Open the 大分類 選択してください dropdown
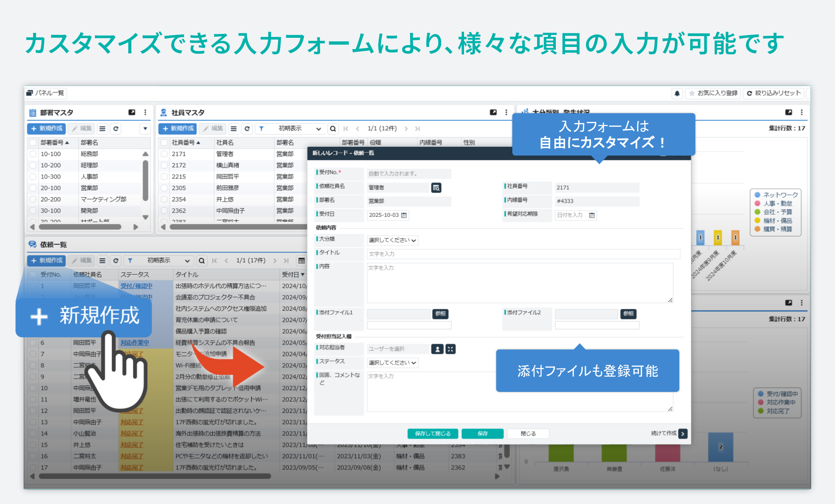 392,240
